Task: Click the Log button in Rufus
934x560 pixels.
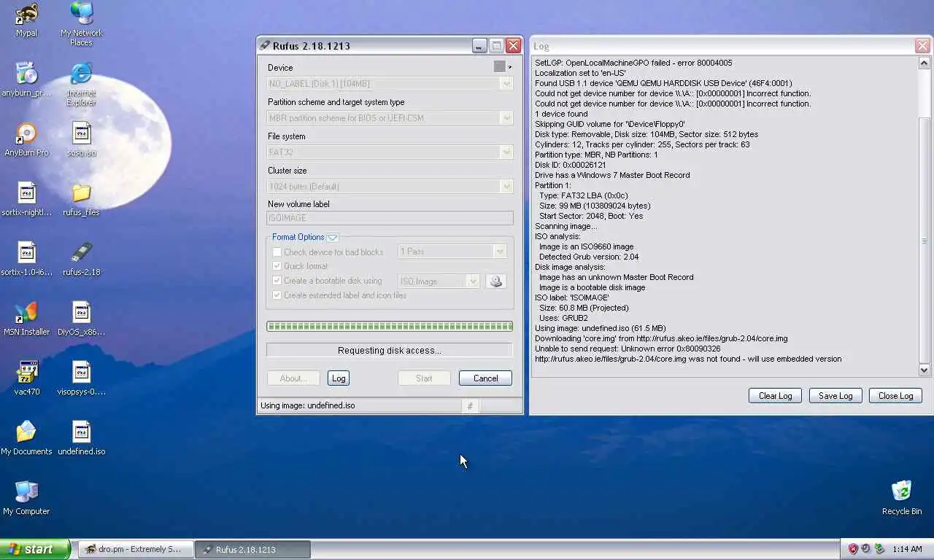Action: [339, 378]
